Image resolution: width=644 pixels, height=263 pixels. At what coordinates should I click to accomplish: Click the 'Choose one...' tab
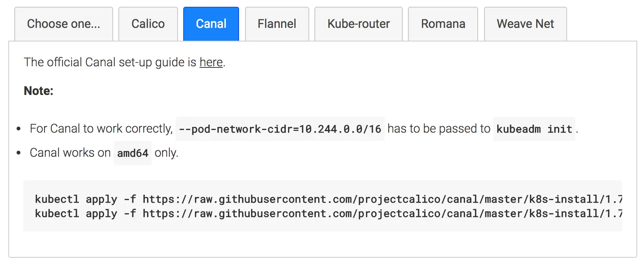63,24
